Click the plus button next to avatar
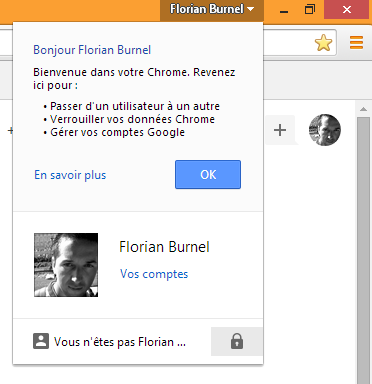 280,130
